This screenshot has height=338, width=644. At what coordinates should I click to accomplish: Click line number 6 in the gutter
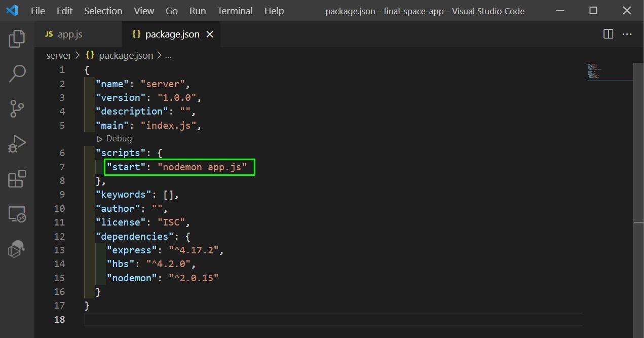[x=62, y=153]
